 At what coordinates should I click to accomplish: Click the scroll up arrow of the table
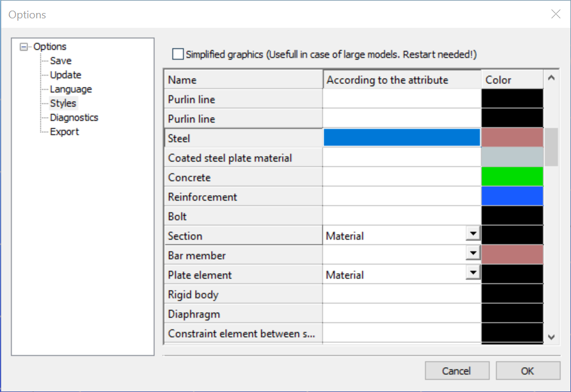[x=551, y=77]
